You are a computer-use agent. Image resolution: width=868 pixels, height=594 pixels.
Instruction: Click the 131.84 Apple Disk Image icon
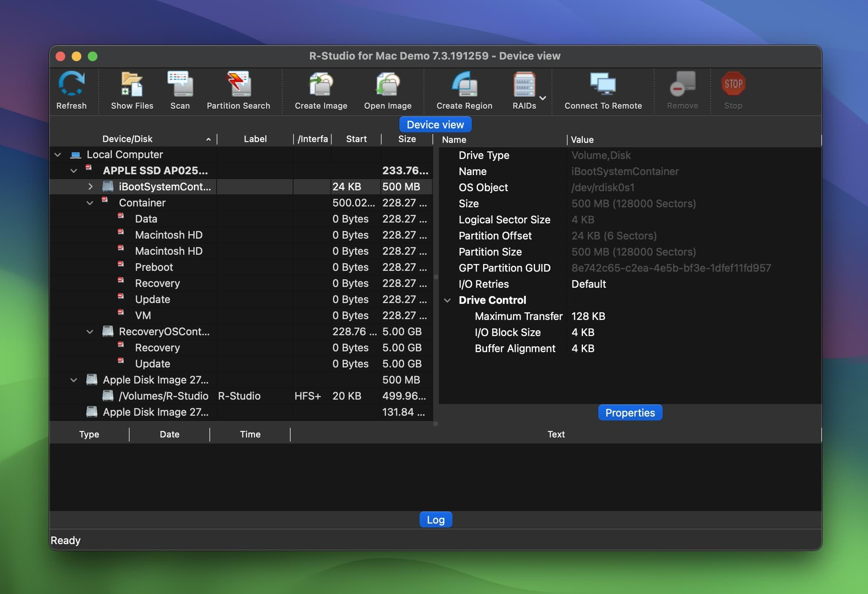(92, 412)
